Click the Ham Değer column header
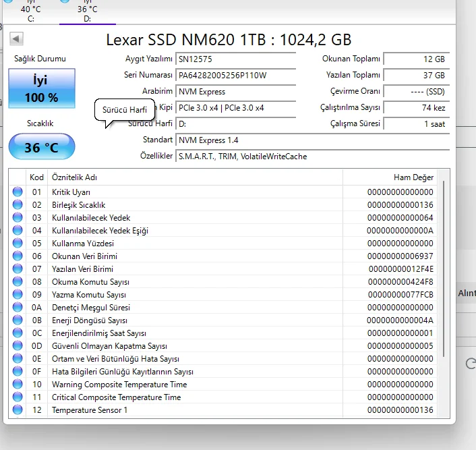Screen dimensions: 476x450 tap(390, 177)
